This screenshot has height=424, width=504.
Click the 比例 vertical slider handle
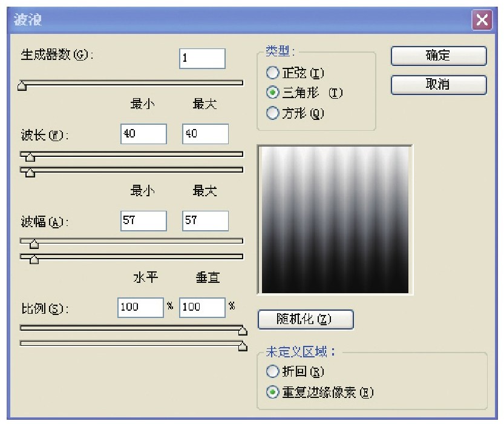pyautogui.click(x=243, y=346)
